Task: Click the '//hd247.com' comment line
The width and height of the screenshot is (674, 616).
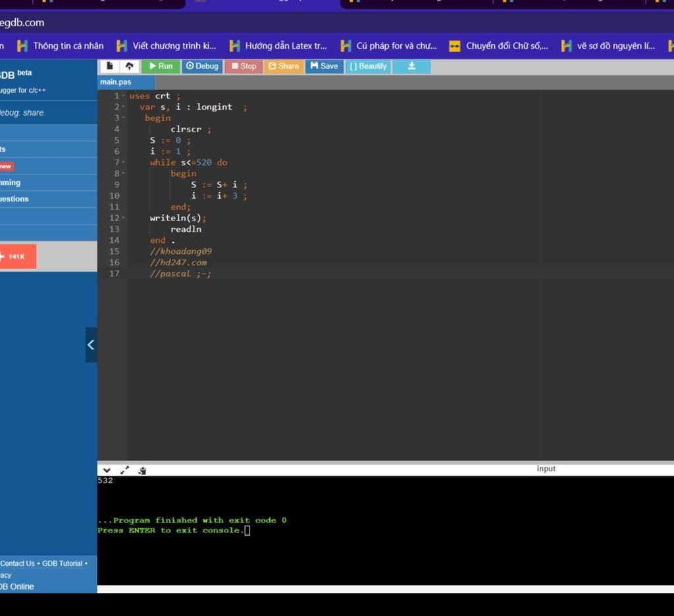Action: tap(178, 263)
